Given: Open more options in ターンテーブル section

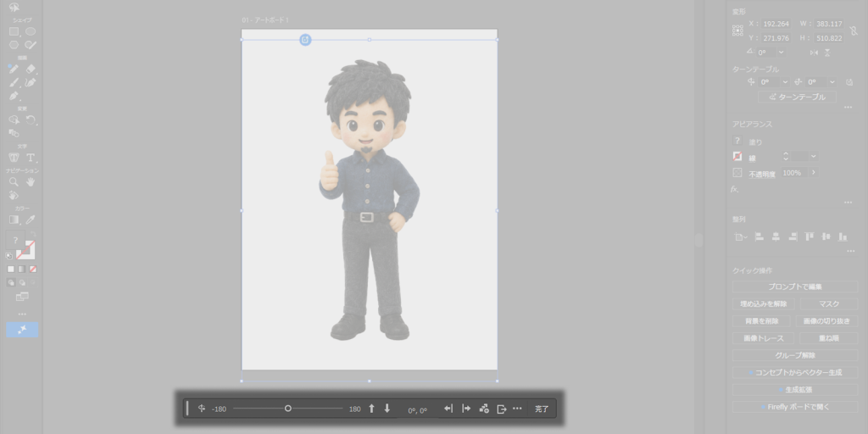Looking at the screenshot, I should [848, 108].
